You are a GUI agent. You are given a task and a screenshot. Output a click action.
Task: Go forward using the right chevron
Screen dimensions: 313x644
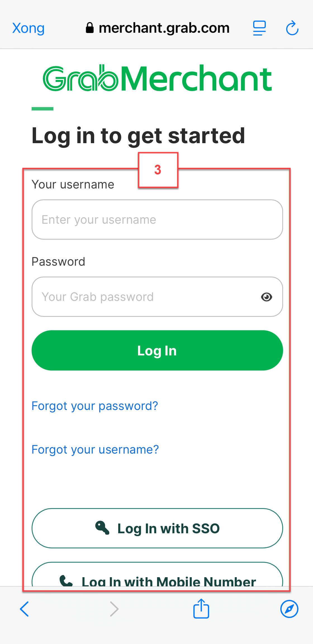click(x=114, y=609)
